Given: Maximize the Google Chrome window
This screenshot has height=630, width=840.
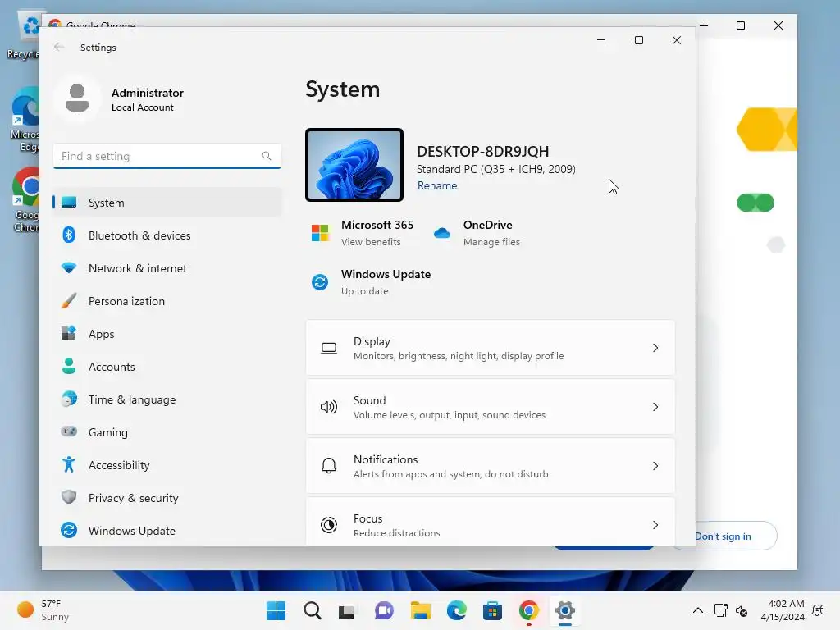Looking at the screenshot, I should 741,25.
